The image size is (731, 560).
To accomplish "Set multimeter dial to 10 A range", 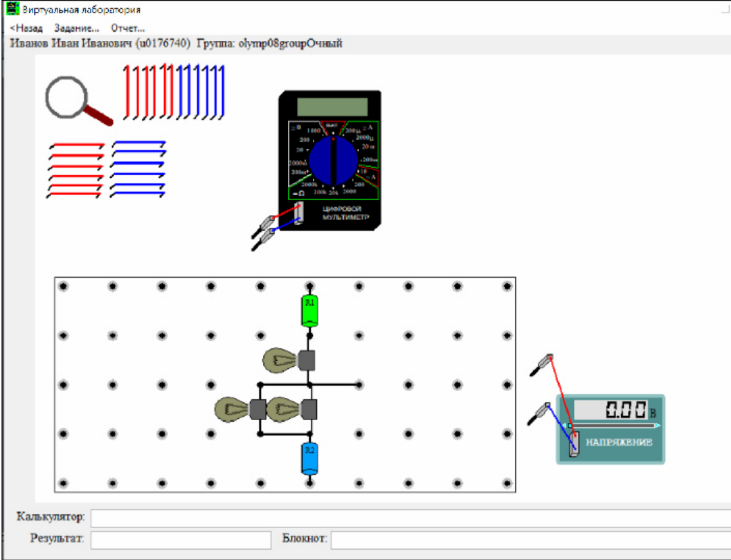I will [364, 172].
